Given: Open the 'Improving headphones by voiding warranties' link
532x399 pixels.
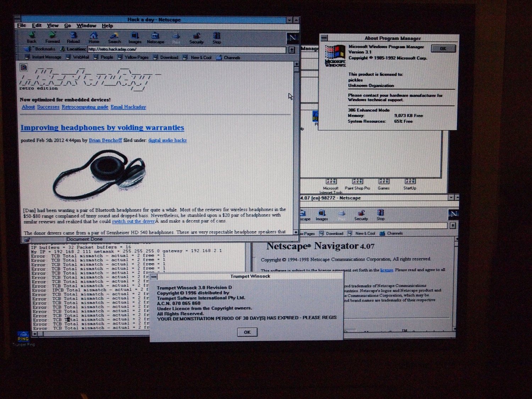Looking at the screenshot, I should (x=102, y=128).
